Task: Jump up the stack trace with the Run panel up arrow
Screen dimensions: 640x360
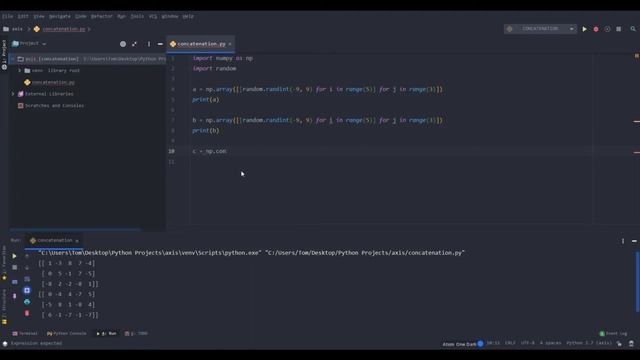Action: [27, 256]
